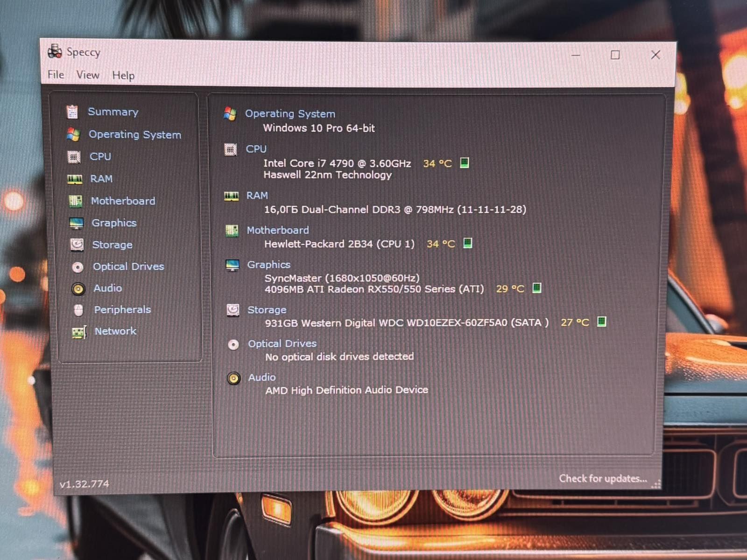Click the Audio speaker icon in summary panel
The height and width of the screenshot is (560, 747).
click(234, 378)
